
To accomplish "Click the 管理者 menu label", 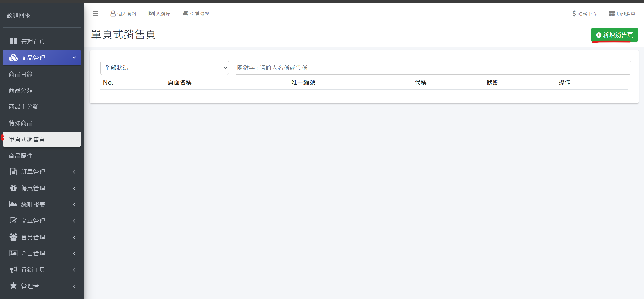I will (30, 286).
